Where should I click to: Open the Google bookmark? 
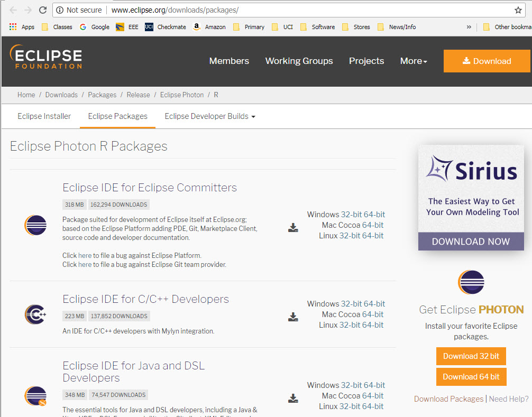[94, 27]
